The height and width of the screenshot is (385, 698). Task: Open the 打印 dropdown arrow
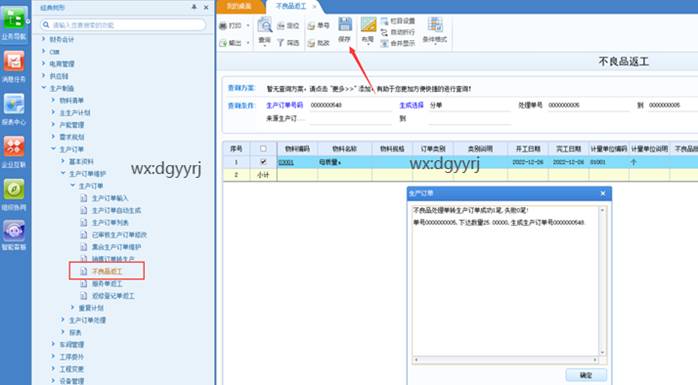tap(248, 26)
